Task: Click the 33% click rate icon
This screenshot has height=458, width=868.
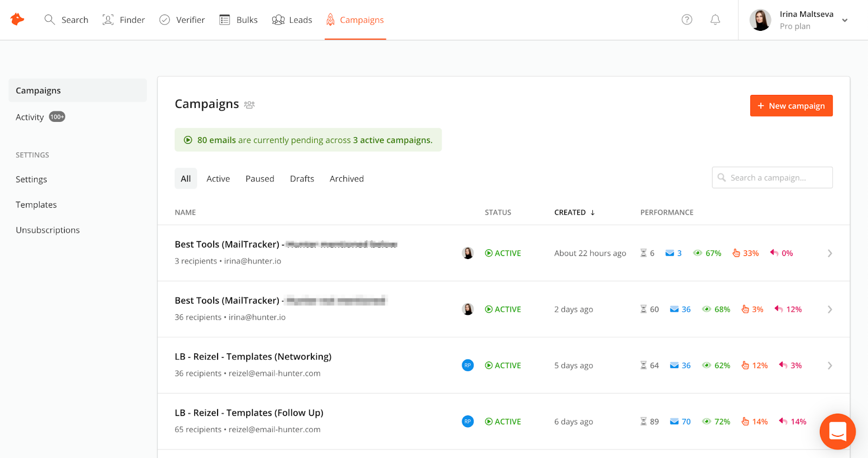Action: [736, 253]
